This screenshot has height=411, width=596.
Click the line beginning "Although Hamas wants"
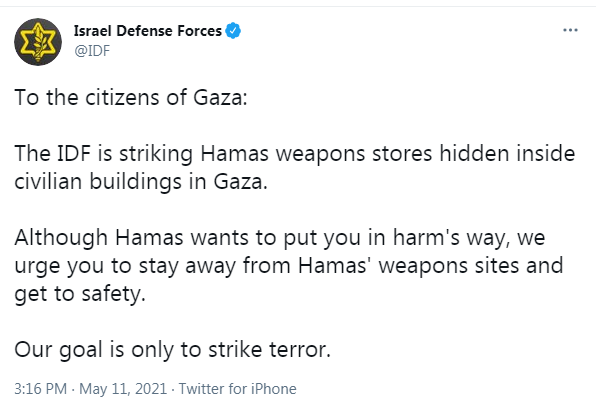pyautogui.click(x=280, y=238)
